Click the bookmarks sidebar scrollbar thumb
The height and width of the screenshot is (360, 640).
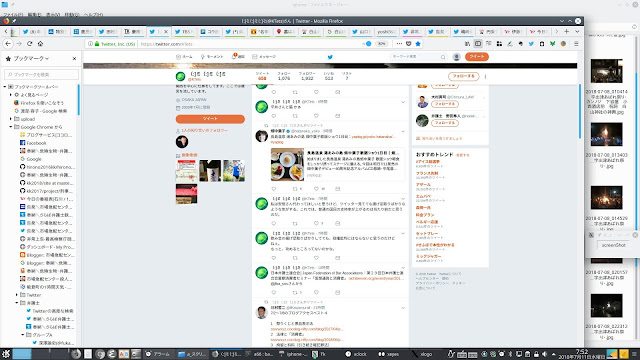[78, 100]
